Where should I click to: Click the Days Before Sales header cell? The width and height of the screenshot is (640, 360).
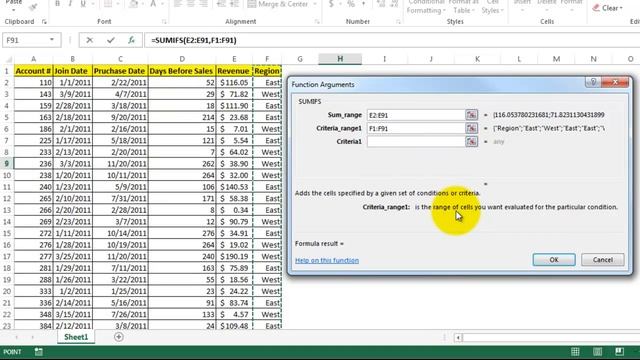point(181,71)
